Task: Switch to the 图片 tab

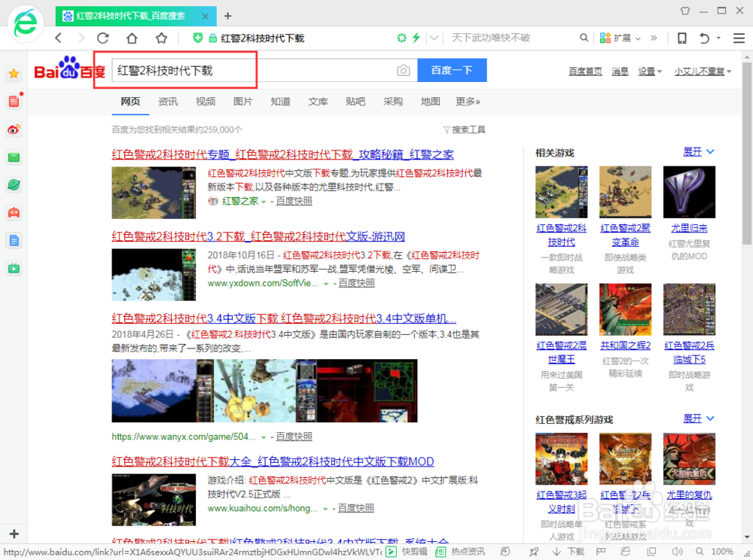Action: click(x=243, y=102)
